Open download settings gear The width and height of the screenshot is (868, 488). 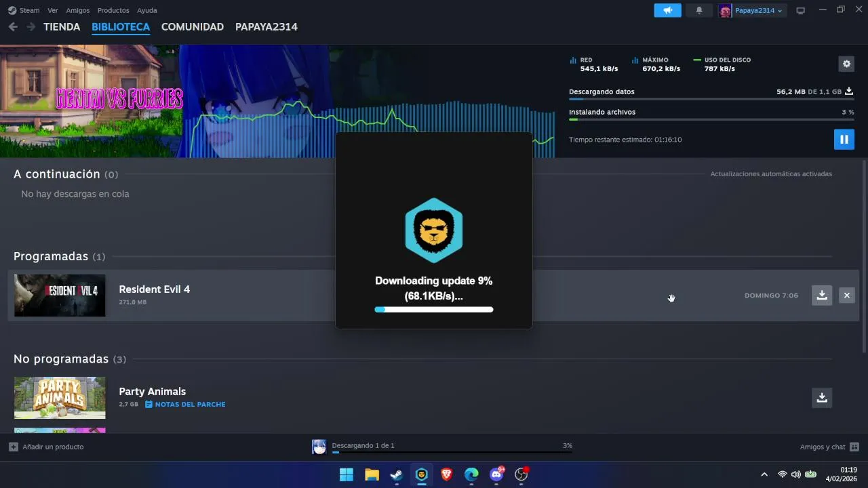click(x=846, y=64)
